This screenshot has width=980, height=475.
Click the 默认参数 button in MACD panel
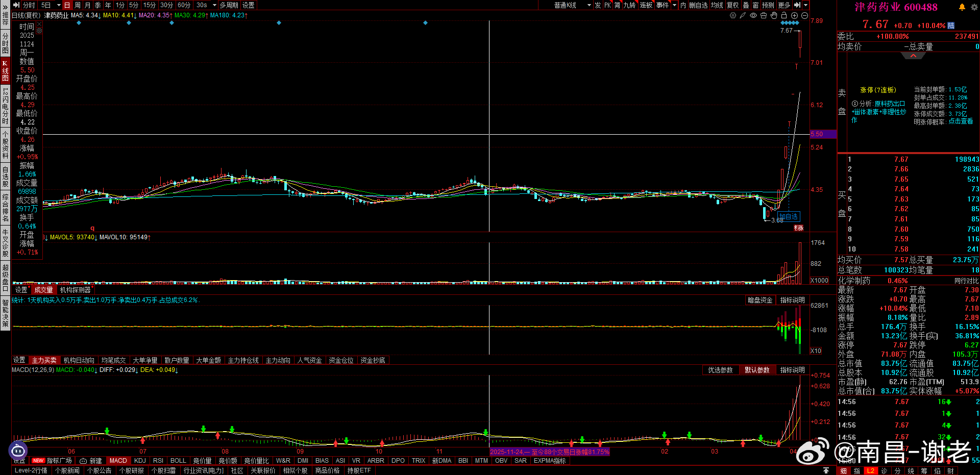click(757, 370)
